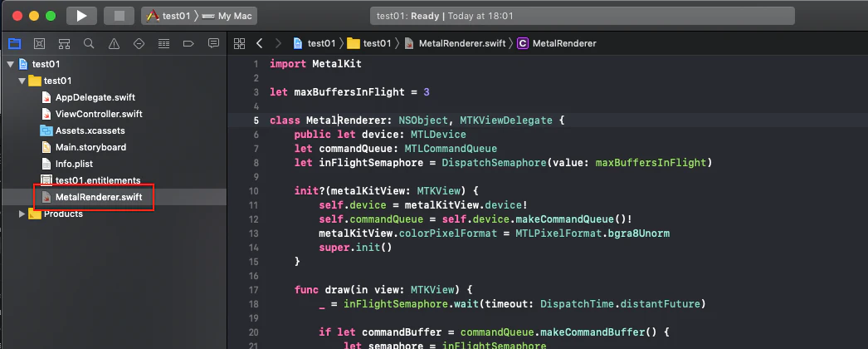Click "MTLDevice" type on line 6
The width and height of the screenshot is (868, 349).
(438, 135)
